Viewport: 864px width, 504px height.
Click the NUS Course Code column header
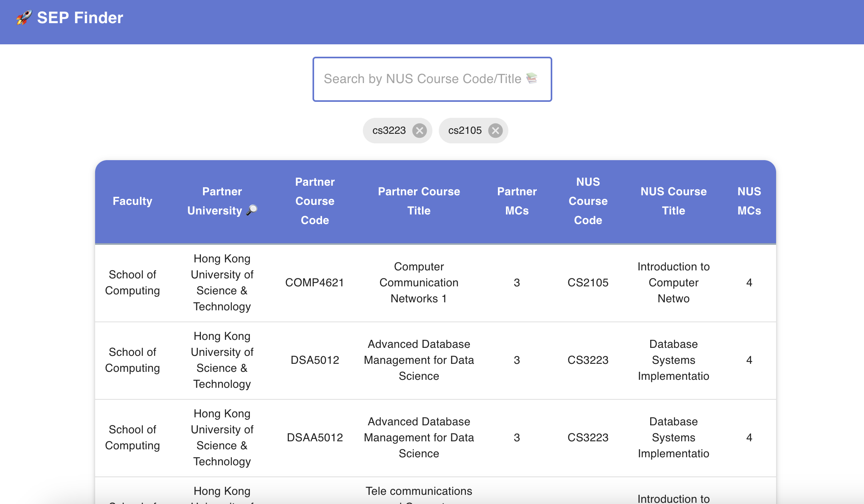[x=588, y=201]
